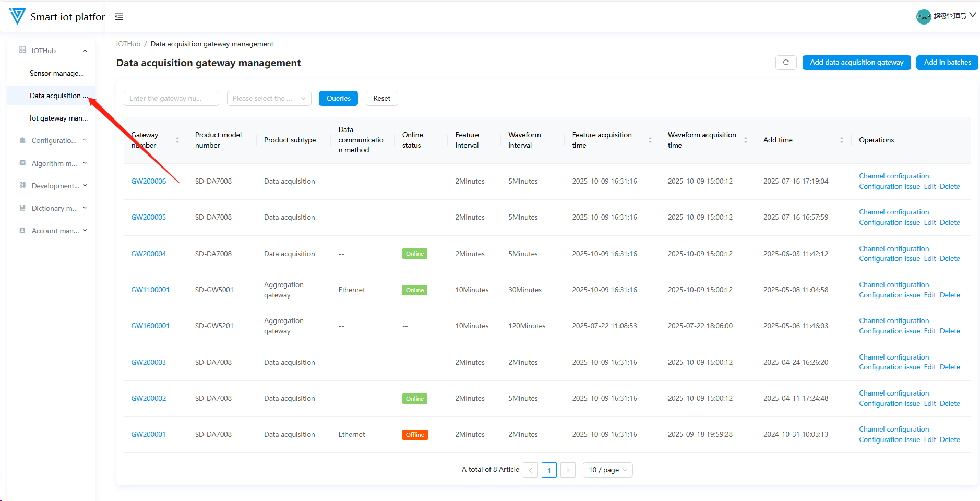Delete gateway GW200001 row

pyautogui.click(x=950, y=440)
